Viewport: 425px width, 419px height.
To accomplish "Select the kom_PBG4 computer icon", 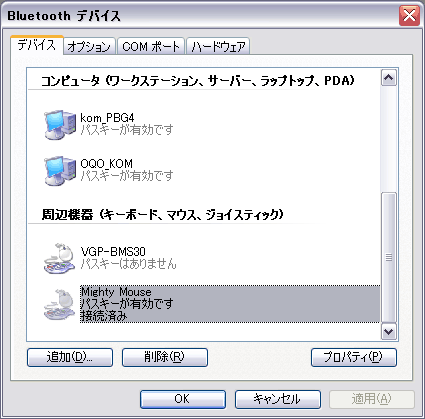I will [60, 124].
